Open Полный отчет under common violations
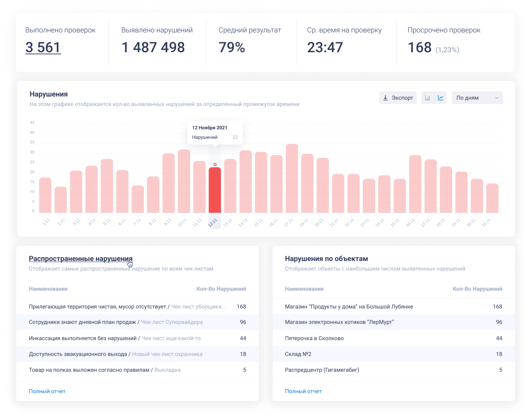 click(47, 391)
